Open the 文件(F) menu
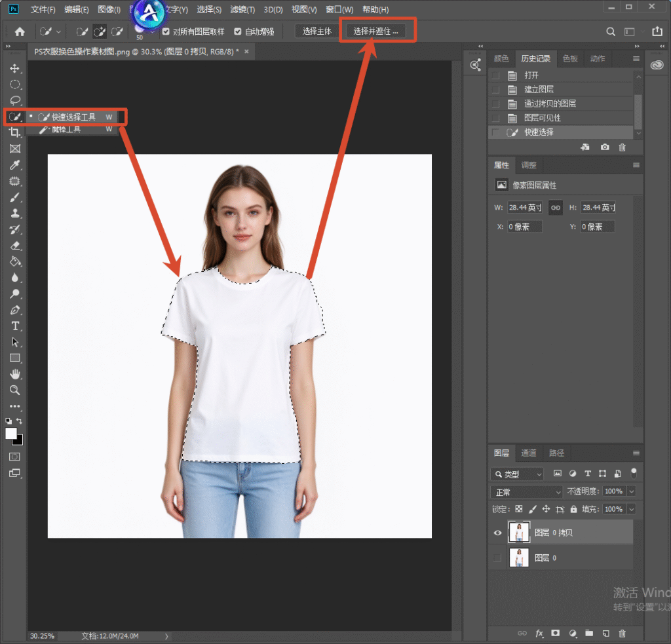Screen dimensions: 671x644 pyautogui.click(x=43, y=9)
